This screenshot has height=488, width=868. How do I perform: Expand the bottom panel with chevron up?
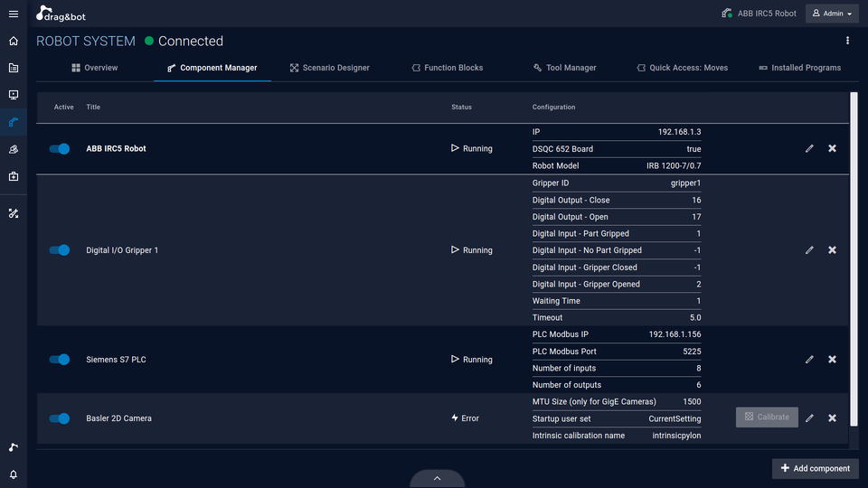(438, 479)
